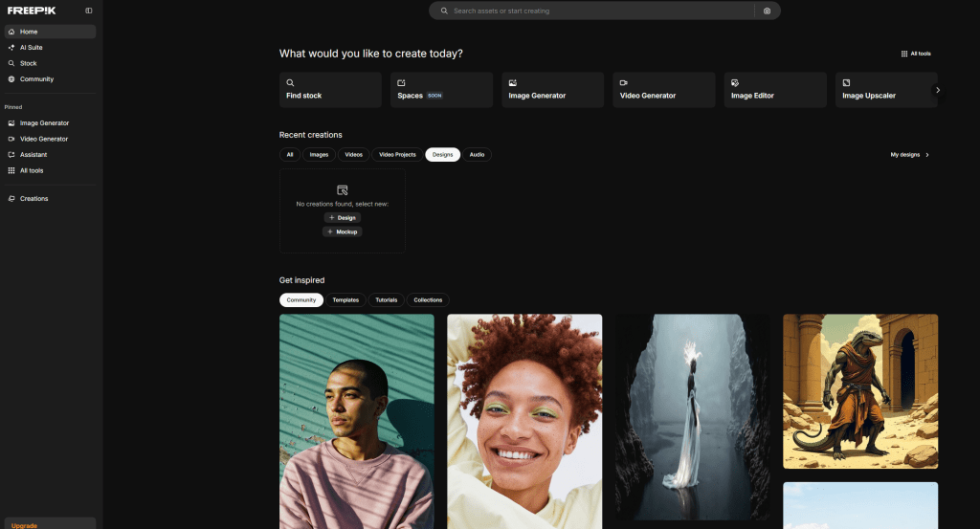Collapse the sidebar using the panel icon
Screen dimensions: 980x529
tap(89, 11)
